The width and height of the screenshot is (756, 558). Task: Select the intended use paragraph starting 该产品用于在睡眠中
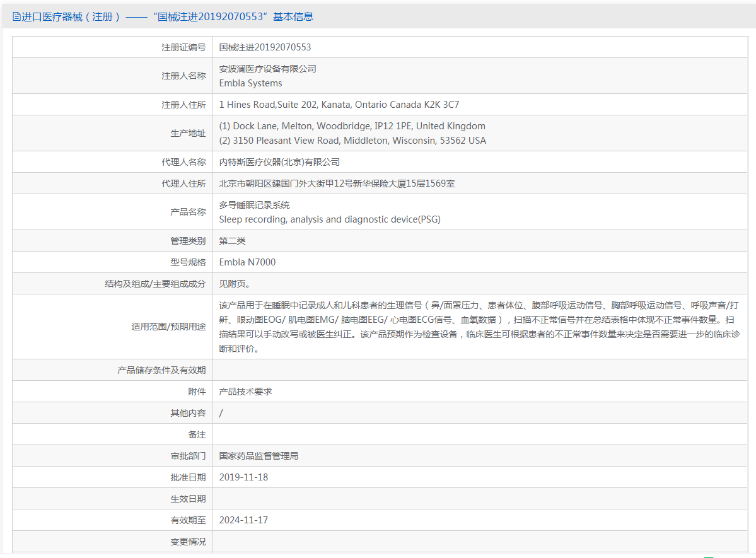[479, 327]
